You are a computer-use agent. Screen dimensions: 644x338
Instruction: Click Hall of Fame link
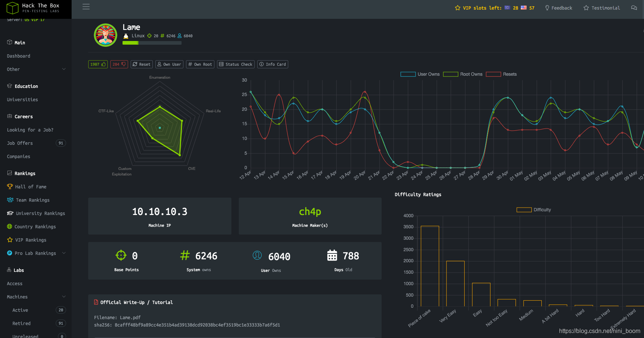[x=31, y=187]
